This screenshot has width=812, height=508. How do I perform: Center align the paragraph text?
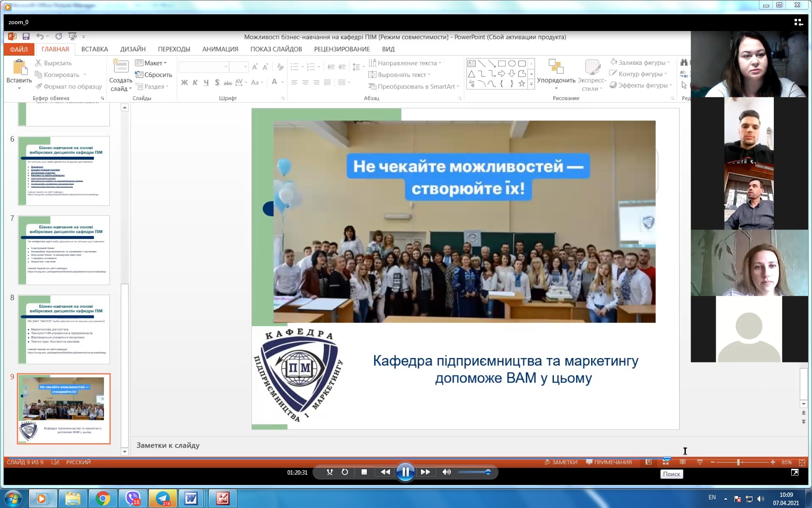pyautogui.click(x=305, y=82)
